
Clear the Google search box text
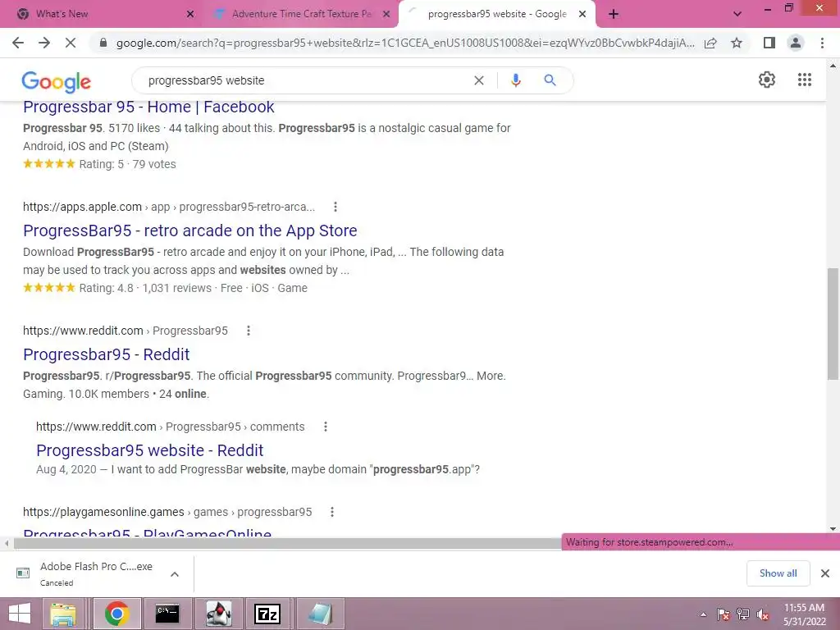(x=479, y=80)
